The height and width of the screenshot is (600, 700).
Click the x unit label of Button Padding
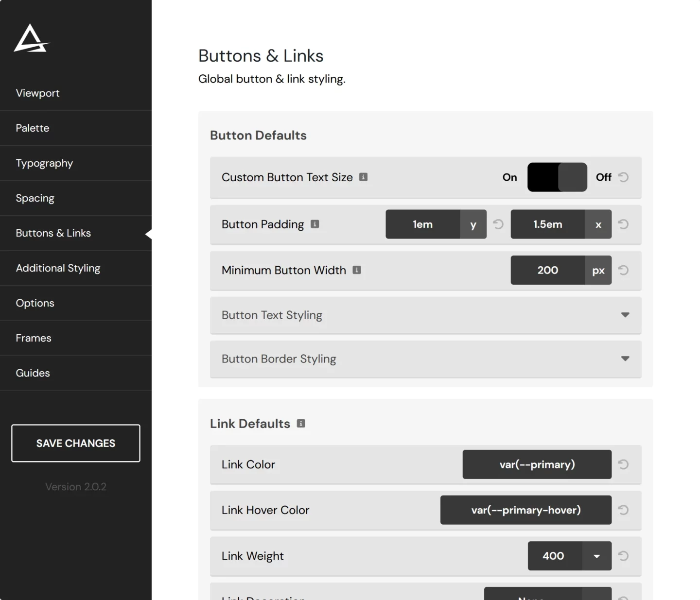(598, 224)
